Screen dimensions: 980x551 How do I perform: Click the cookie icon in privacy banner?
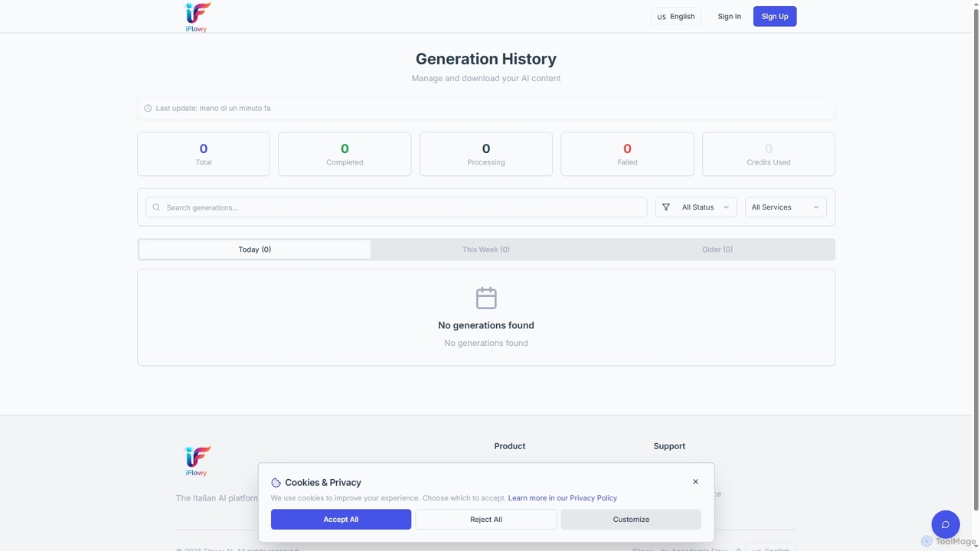pyautogui.click(x=276, y=483)
